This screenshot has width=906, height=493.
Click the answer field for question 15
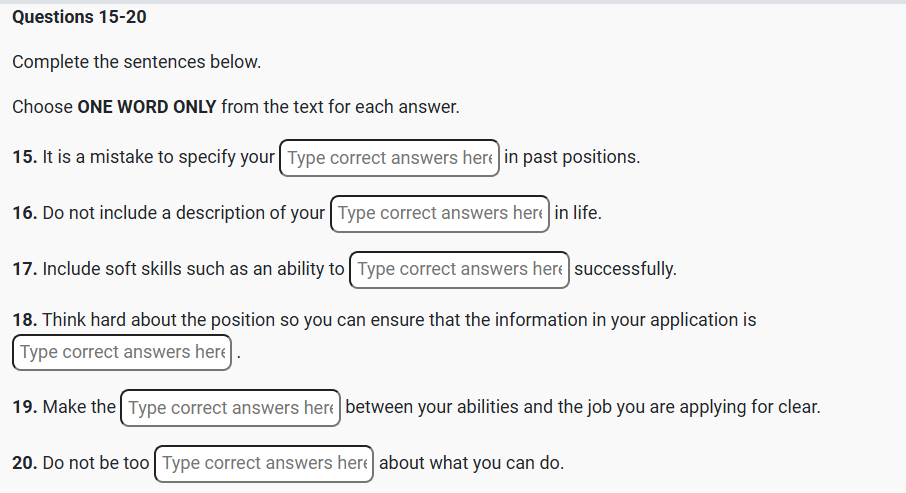(x=389, y=158)
